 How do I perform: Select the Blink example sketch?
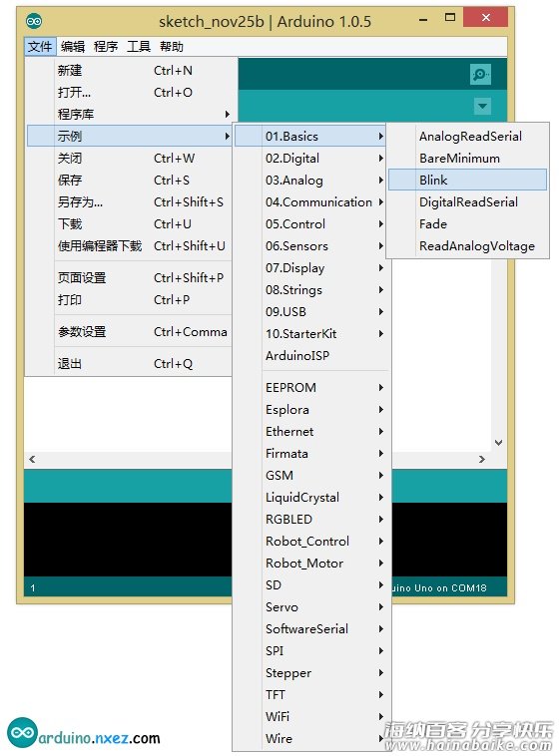[x=467, y=180]
